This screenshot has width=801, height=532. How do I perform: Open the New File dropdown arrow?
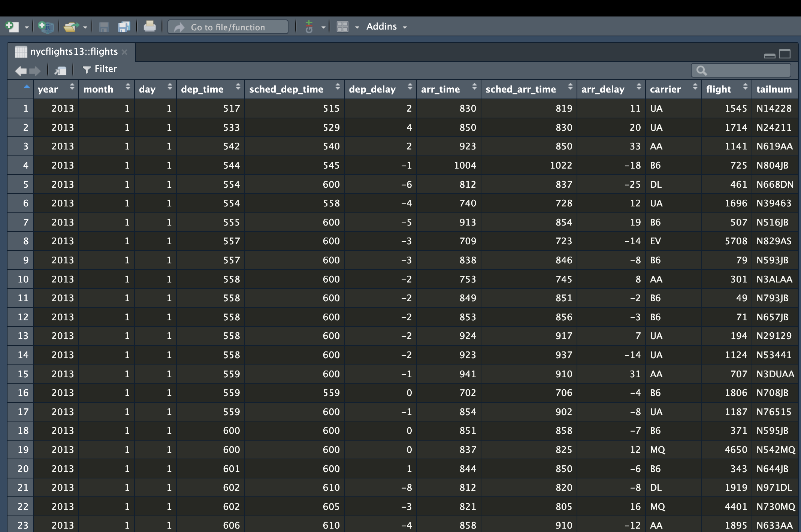click(x=26, y=27)
